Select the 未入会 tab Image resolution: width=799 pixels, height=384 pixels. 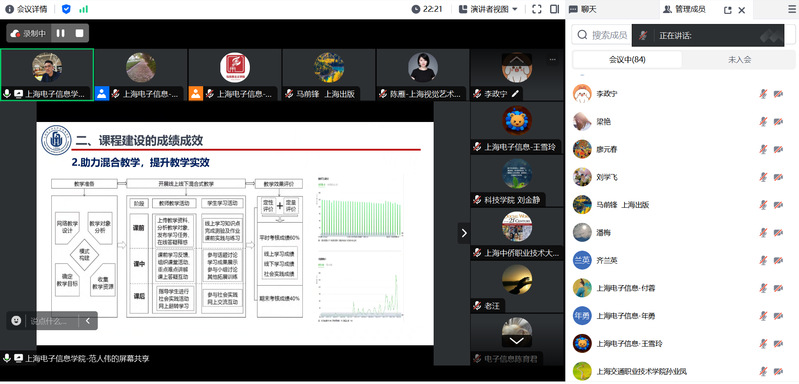click(739, 60)
